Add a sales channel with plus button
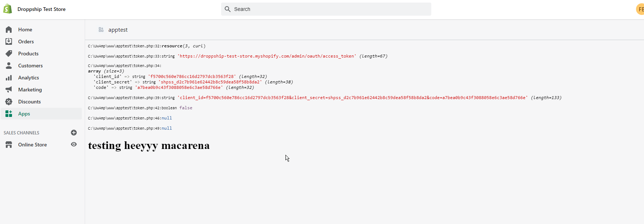644x224 pixels. [x=74, y=133]
